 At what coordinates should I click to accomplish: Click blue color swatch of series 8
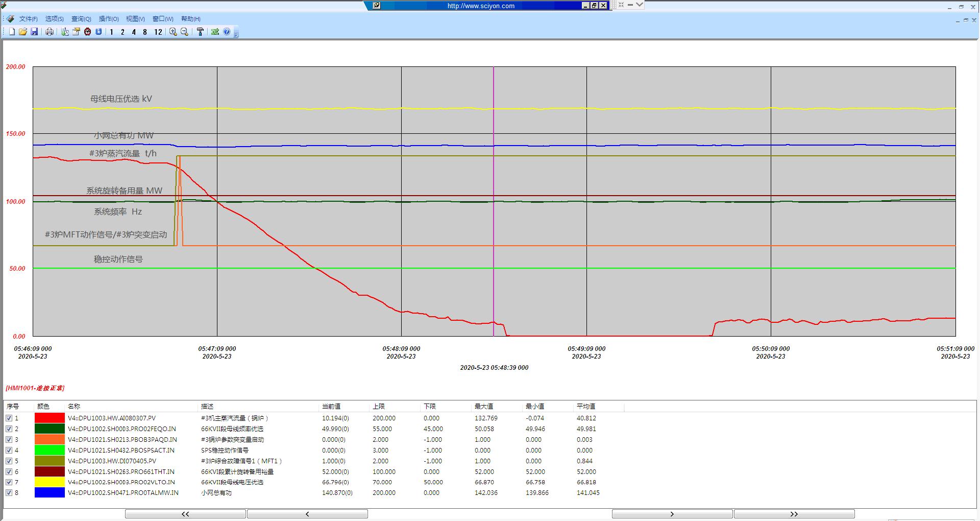coord(50,492)
